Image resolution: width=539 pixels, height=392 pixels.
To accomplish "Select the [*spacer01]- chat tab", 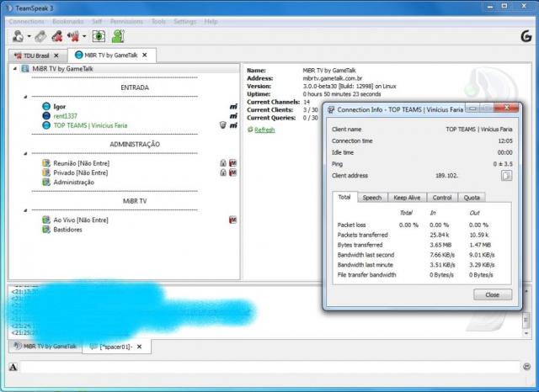I will pos(116,347).
